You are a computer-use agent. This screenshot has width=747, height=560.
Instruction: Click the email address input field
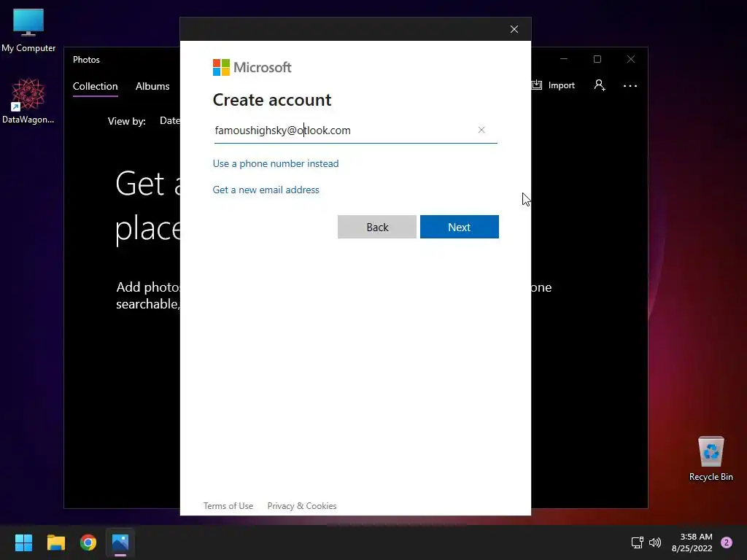point(355,131)
